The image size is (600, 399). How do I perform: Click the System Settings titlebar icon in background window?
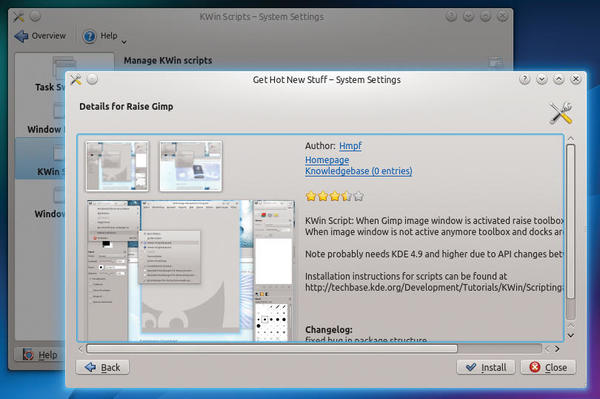click(x=18, y=16)
